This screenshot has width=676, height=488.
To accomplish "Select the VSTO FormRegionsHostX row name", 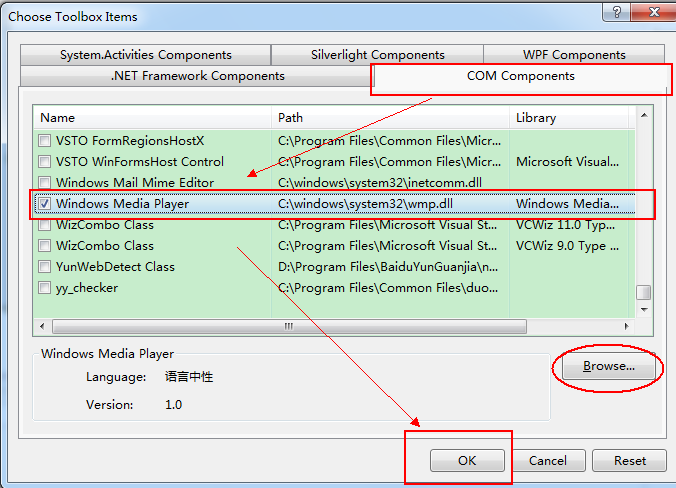I will pyautogui.click(x=130, y=141).
